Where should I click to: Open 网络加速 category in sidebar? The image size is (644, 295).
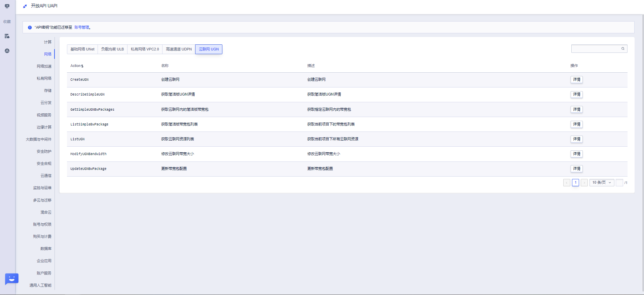44,66
